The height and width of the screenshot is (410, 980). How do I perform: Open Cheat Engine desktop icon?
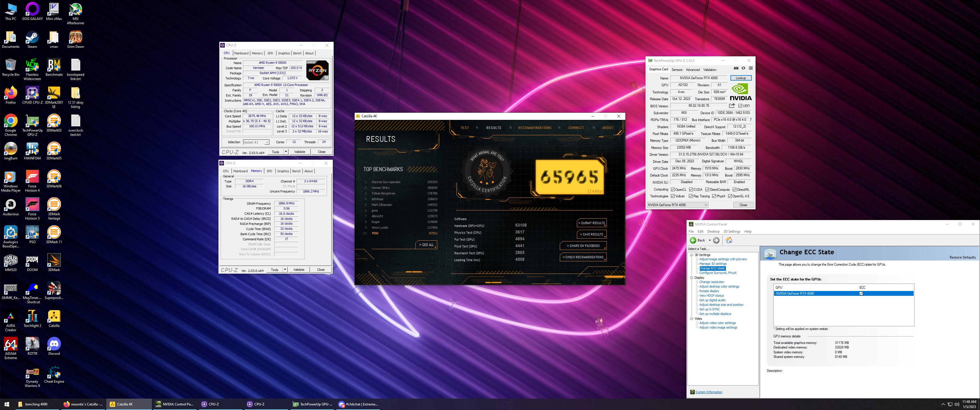click(54, 374)
